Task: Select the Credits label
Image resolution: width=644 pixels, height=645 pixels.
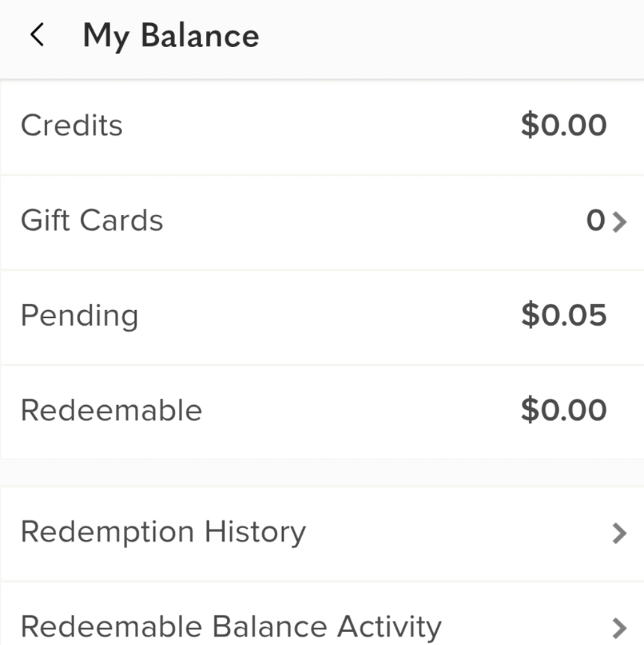Action: (x=72, y=125)
